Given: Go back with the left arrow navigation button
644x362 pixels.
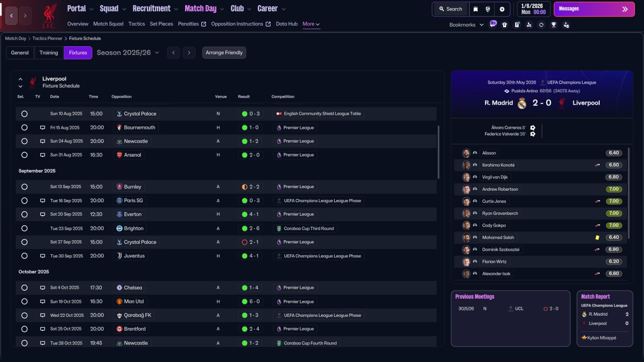Looking at the screenshot, I should click(x=11, y=16).
